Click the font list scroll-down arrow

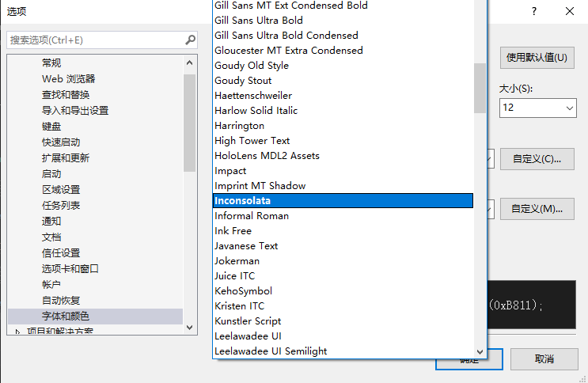point(480,352)
